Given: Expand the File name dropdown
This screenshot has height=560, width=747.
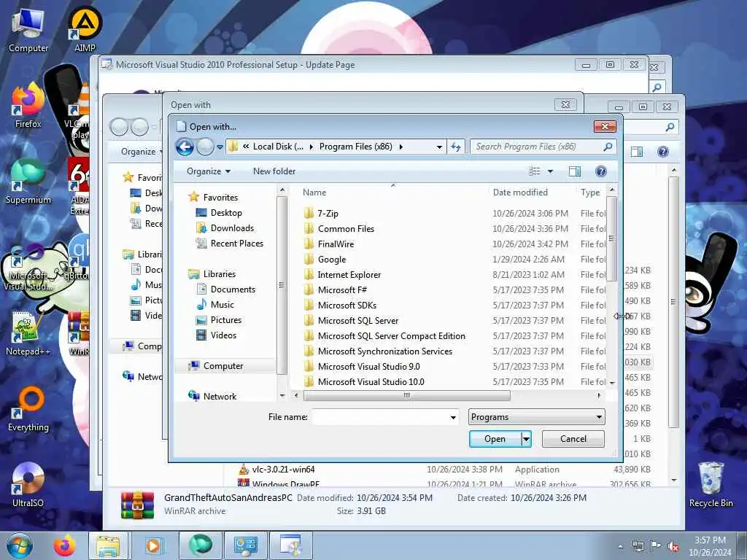Looking at the screenshot, I should pos(452,418).
